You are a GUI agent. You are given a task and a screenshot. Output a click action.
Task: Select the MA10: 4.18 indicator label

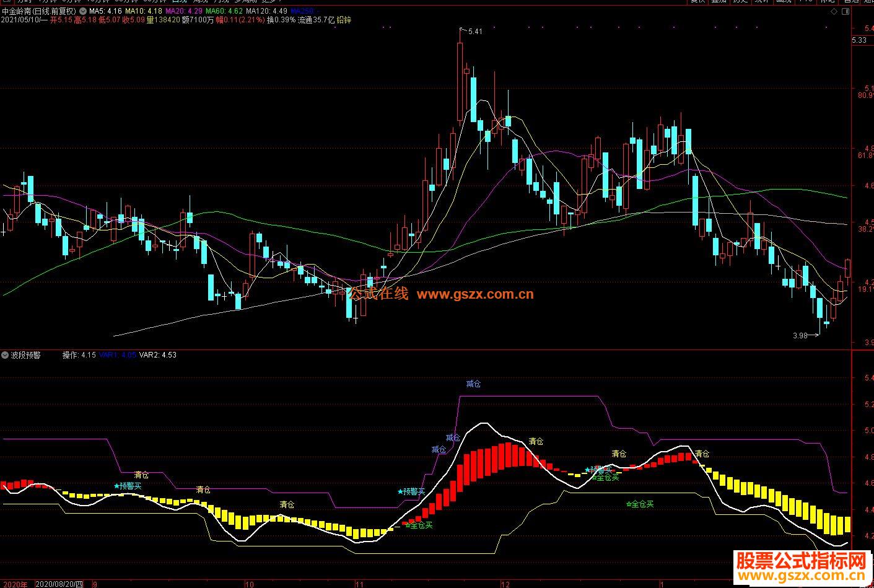[x=142, y=11]
